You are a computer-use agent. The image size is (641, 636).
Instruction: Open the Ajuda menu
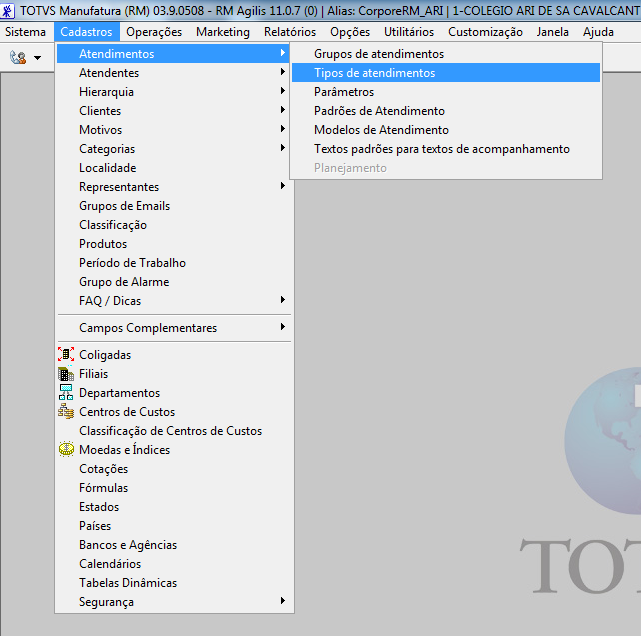tap(598, 32)
